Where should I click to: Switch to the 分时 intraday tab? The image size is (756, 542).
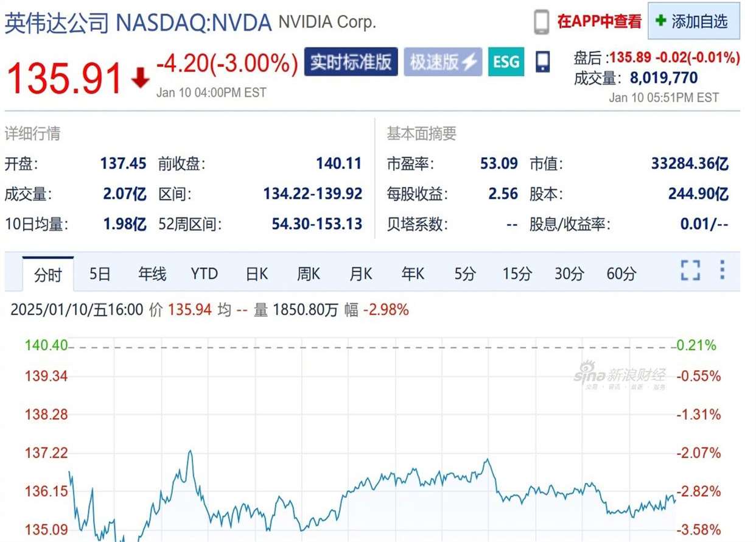(x=47, y=275)
